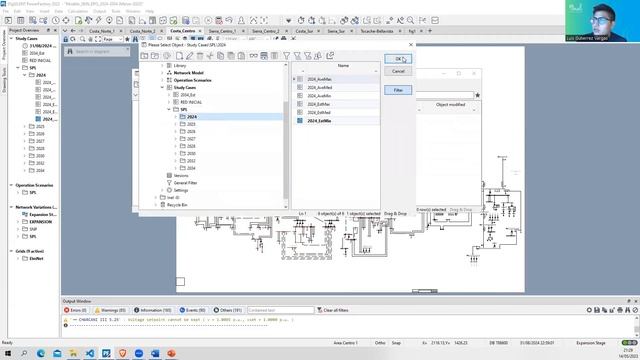Confirm selection with the OK button
This screenshot has height=360, width=640.
coord(398,59)
